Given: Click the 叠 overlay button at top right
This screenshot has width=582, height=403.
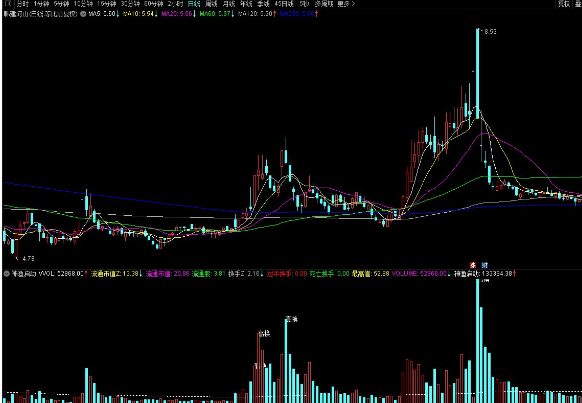Looking at the screenshot, I should click(578, 4).
